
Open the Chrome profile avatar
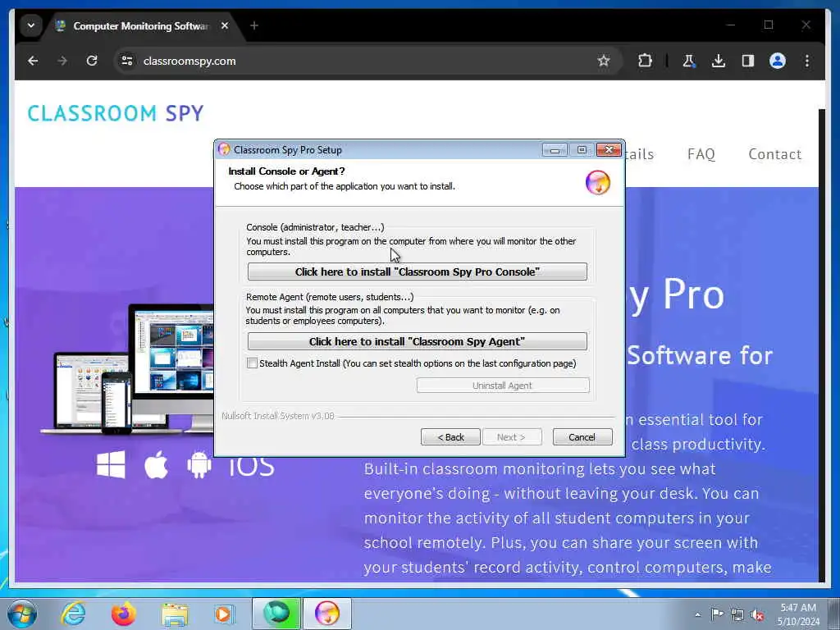(778, 61)
